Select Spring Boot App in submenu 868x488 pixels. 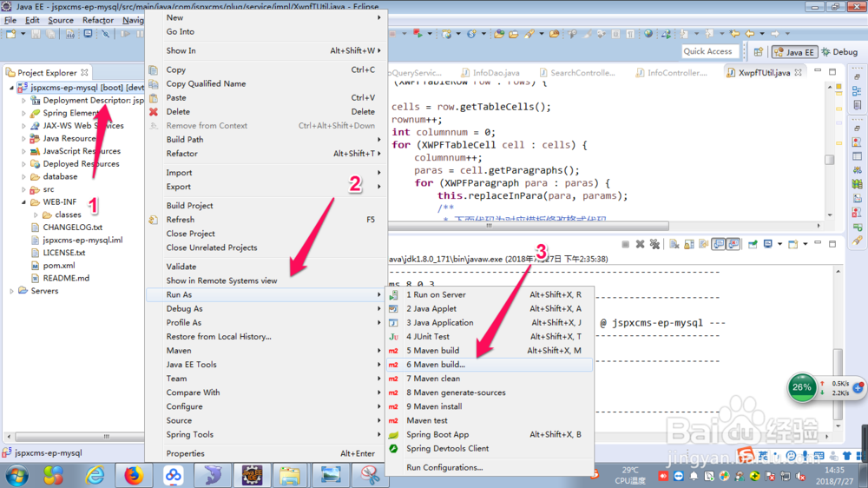point(490,434)
